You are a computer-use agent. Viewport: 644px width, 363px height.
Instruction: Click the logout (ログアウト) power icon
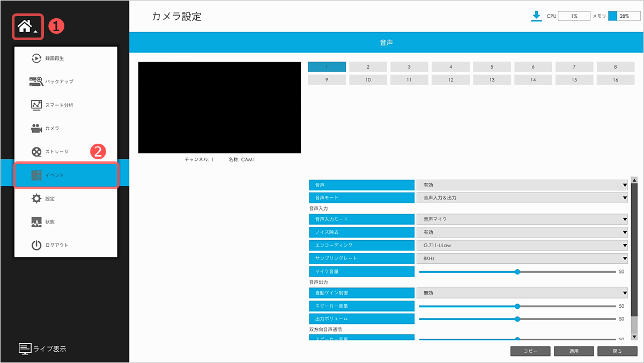36,245
